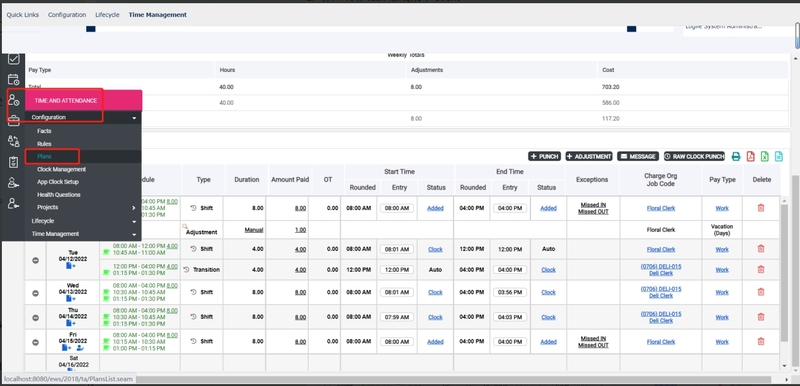Viewport: 800px width, 386px height.
Task: Select Clock Management menu entry
Action: [x=61, y=169]
